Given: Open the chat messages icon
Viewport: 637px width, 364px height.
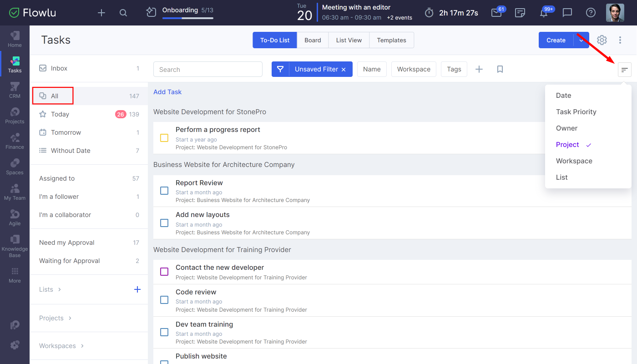Looking at the screenshot, I should tap(567, 13).
